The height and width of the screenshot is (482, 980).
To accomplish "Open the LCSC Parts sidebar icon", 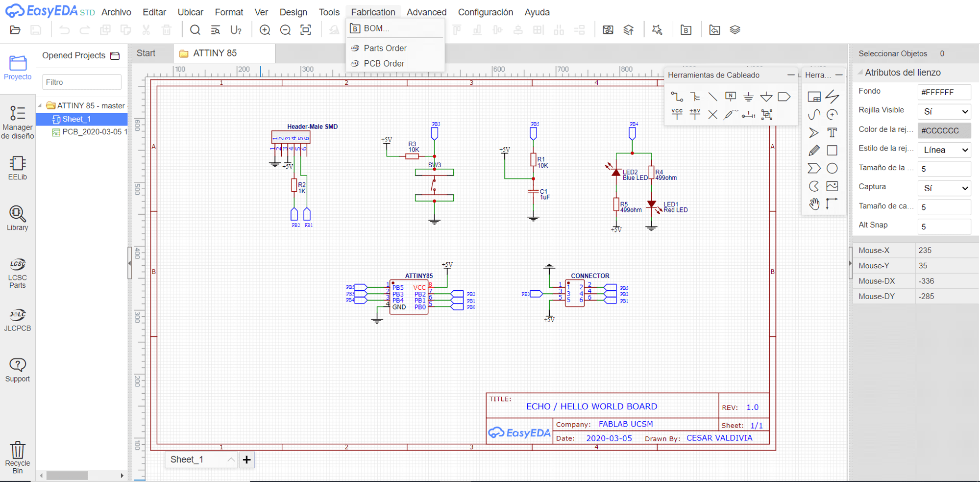I will 17,273.
